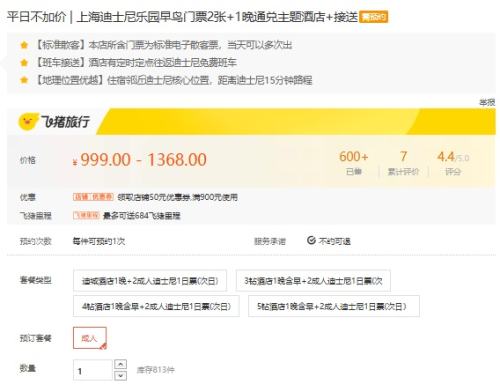Image resolution: width=500 pixels, height=392 pixels.
Task: Click the 【标准散客】 highlight line
Action: coord(163,45)
